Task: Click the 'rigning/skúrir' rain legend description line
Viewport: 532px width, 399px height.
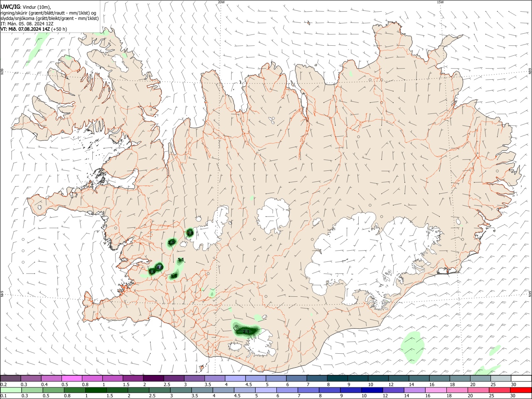Action: coord(48,13)
